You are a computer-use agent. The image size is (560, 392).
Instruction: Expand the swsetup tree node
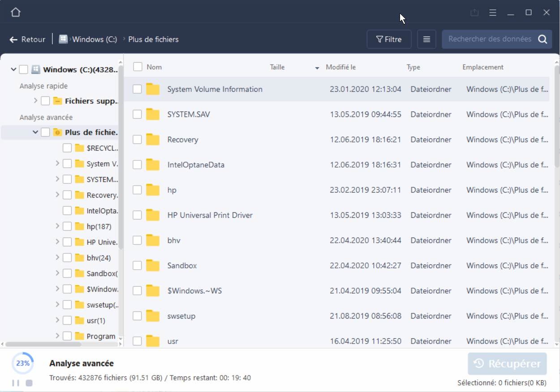57,305
